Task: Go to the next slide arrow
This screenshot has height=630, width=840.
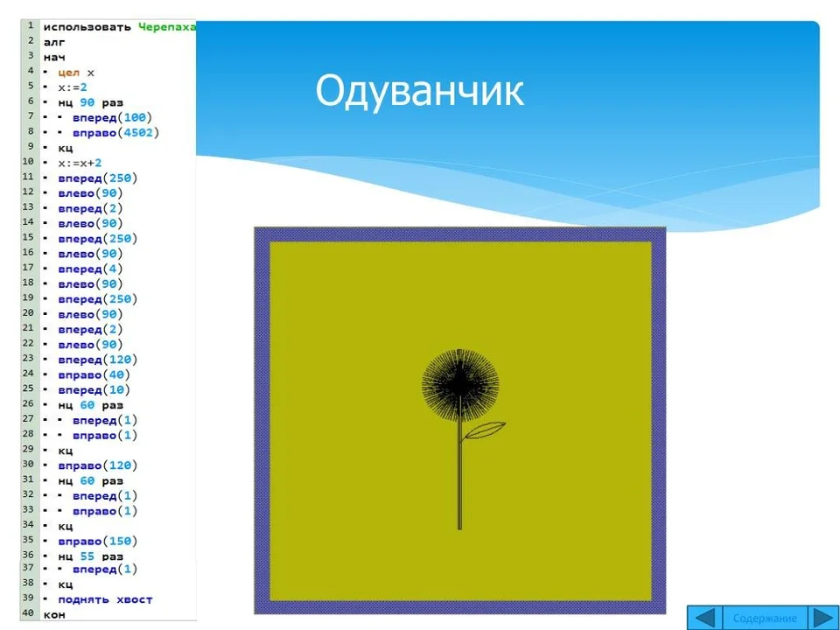Action: point(824,619)
